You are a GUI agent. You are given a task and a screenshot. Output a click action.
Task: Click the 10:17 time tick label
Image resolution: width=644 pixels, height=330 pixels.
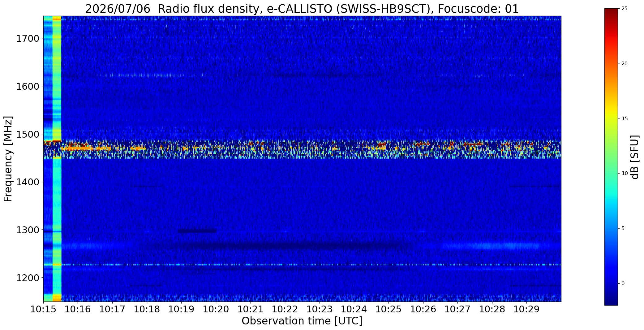[x=112, y=309]
